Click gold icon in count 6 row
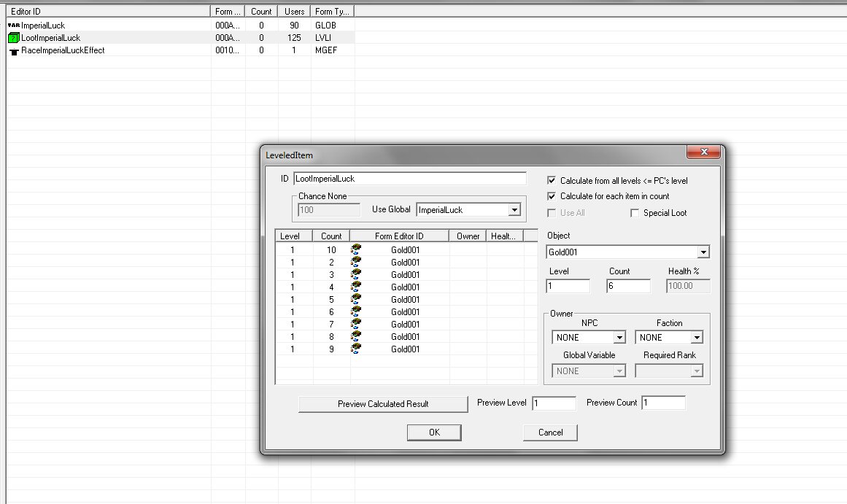 tap(355, 311)
